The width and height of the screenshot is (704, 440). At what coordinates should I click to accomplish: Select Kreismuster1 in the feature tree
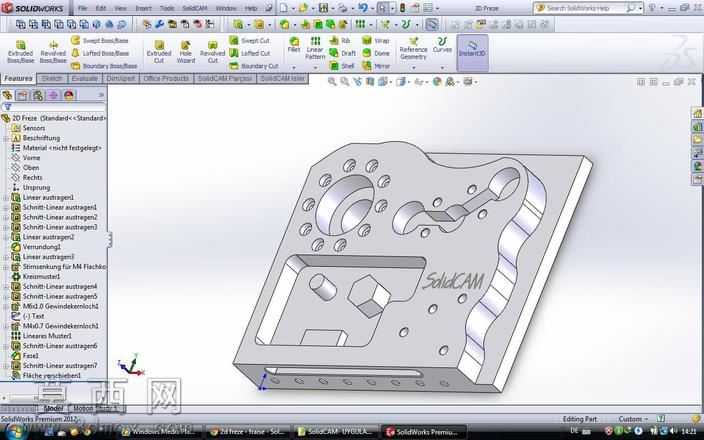pyautogui.click(x=41, y=277)
